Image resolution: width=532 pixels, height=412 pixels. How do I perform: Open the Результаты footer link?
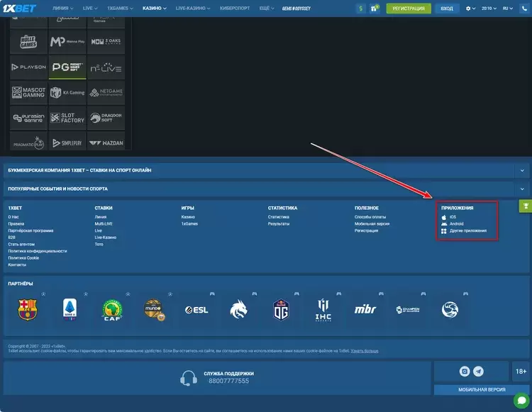[279, 224]
